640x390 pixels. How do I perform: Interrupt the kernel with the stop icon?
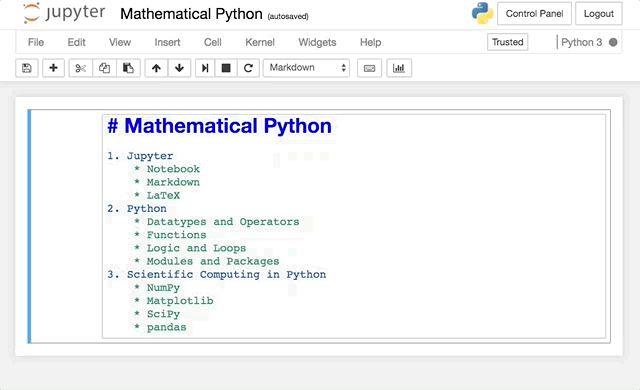(x=226, y=68)
